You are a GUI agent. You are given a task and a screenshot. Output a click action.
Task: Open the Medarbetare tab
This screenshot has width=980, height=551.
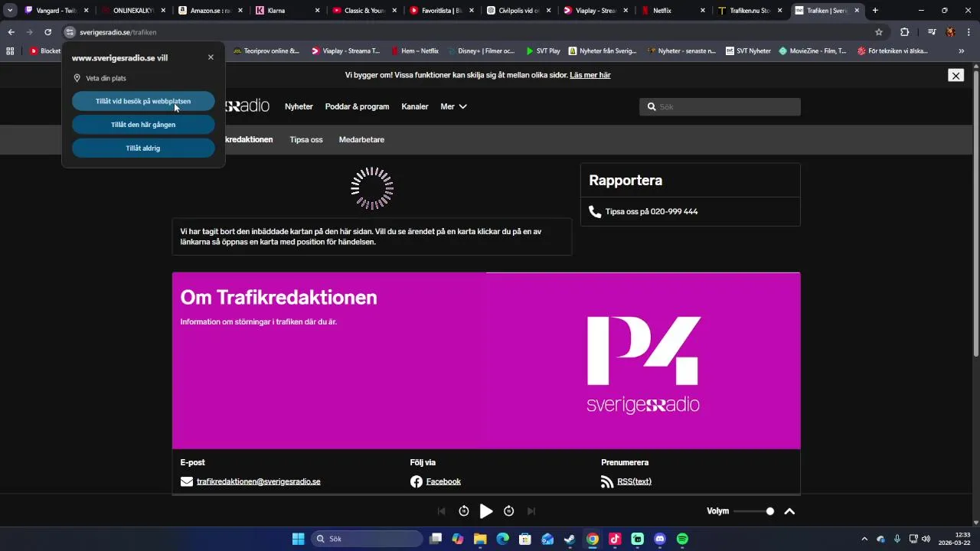pyautogui.click(x=361, y=139)
